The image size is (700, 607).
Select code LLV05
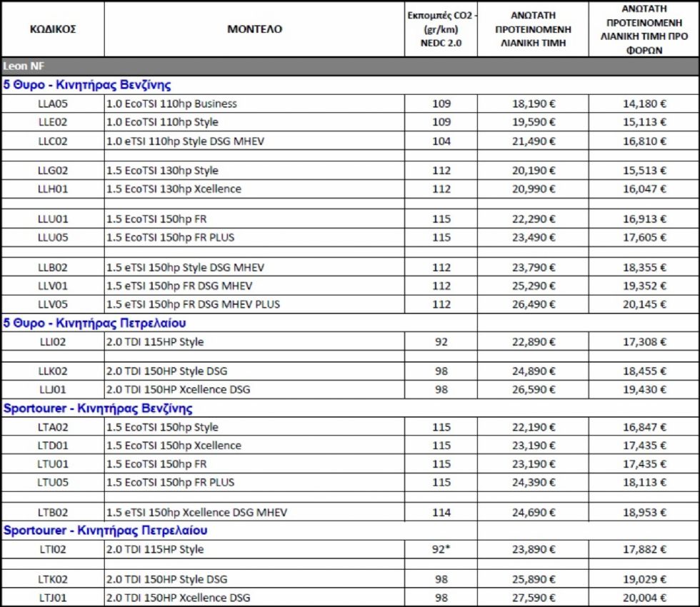[53, 304]
